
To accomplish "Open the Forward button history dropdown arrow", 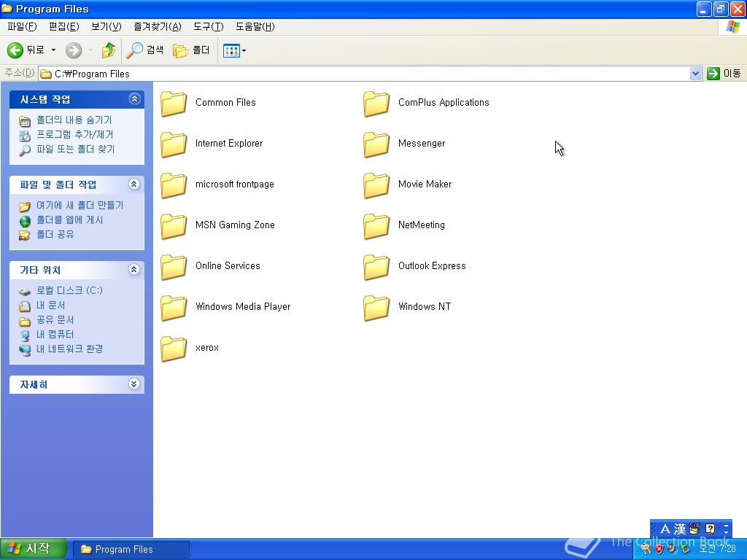I will (x=90, y=50).
